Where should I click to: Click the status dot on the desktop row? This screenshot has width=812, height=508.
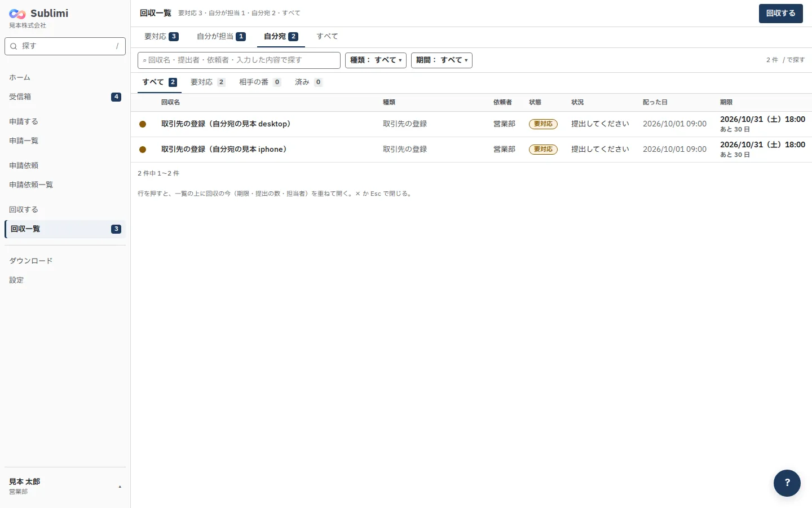[143, 124]
